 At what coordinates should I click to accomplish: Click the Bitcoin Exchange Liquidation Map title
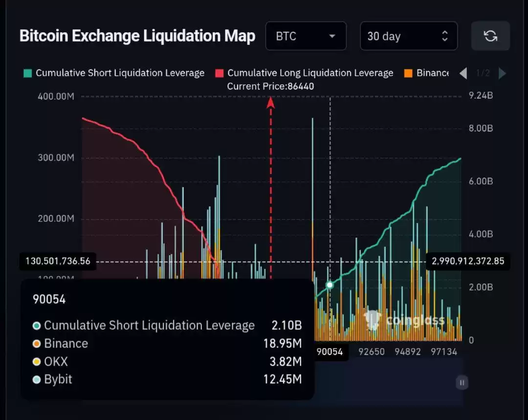coord(137,36)
